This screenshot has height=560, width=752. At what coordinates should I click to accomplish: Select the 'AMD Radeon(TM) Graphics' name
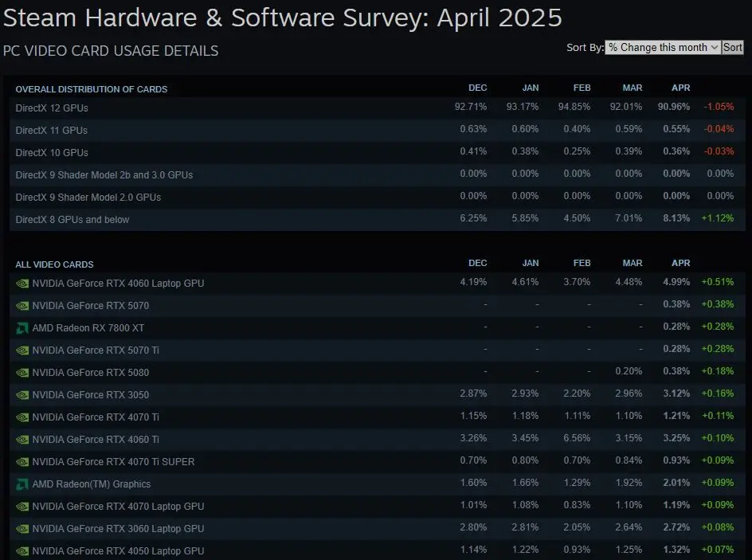[x=91, y=484]
